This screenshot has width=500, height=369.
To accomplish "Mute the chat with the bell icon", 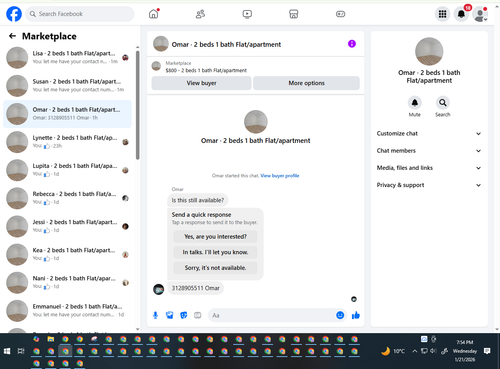I will (415, 103).
